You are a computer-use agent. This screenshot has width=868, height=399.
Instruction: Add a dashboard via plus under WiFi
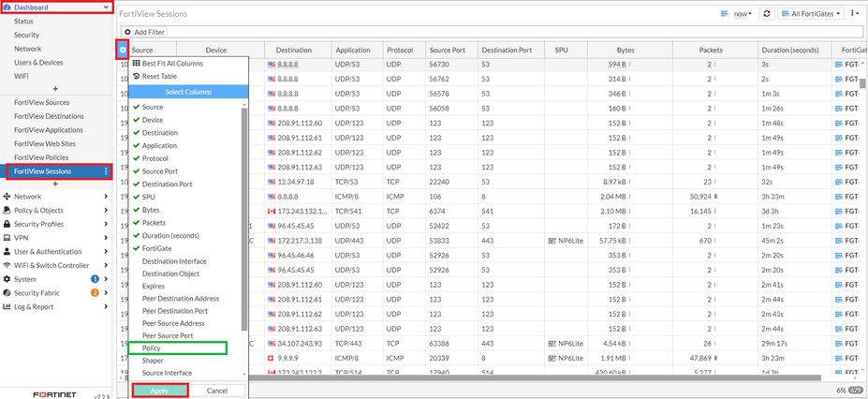click(55, 89)
